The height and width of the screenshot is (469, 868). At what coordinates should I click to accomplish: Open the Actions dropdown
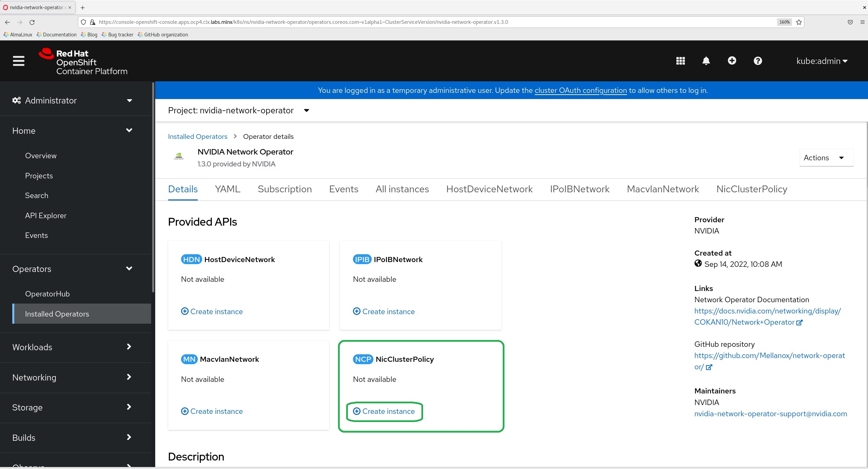(x=826, y=158)
